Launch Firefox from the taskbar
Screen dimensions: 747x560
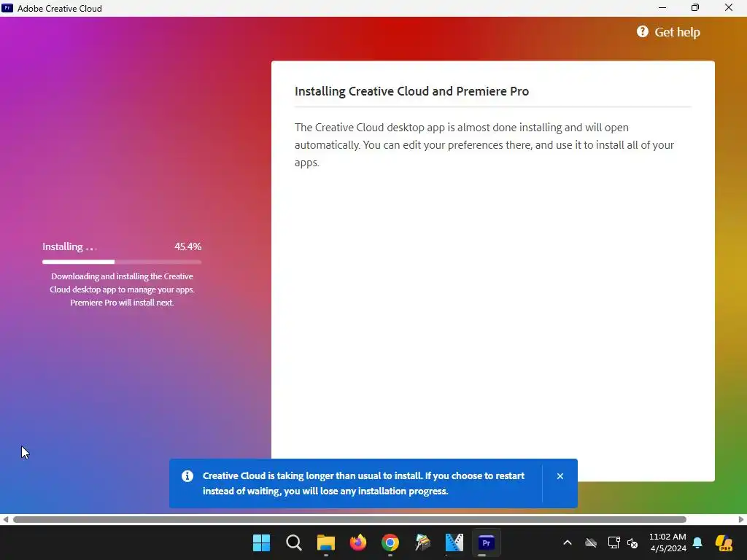tap(357, 542)
